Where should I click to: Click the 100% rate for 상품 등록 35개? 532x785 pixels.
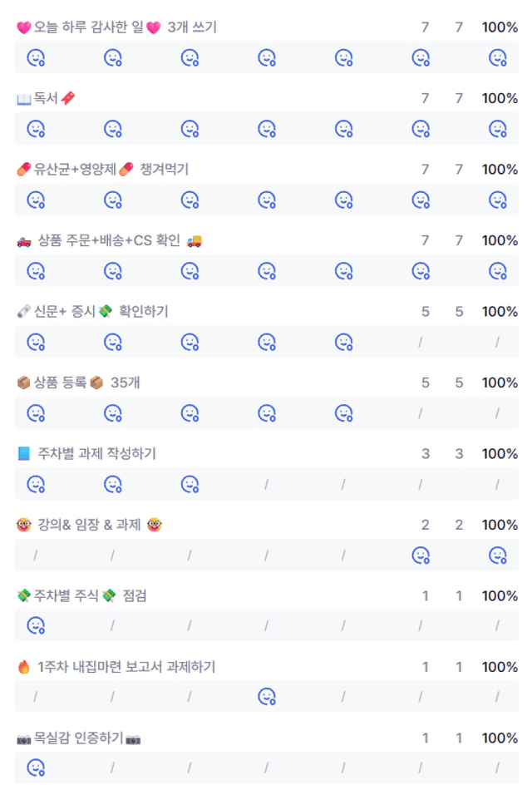[500, 383]
